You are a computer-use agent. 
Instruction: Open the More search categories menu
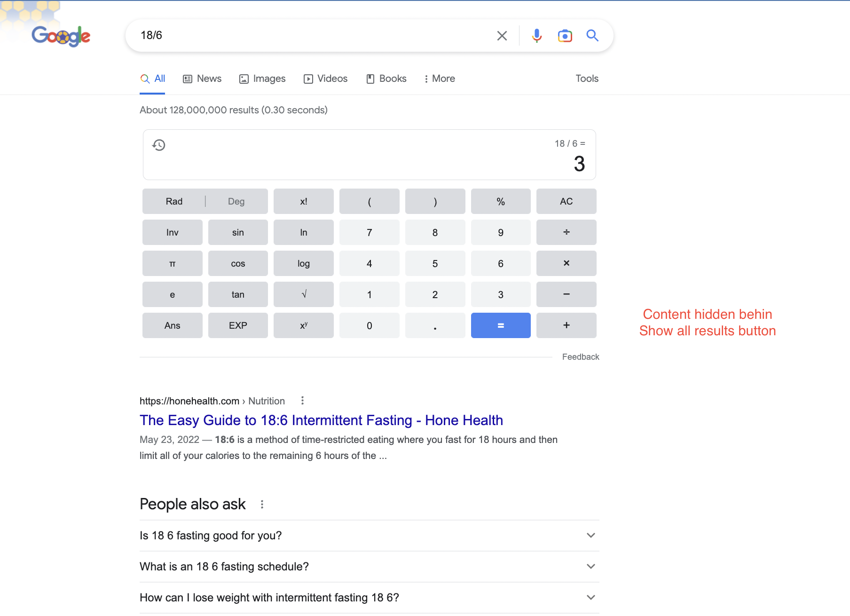point(439,79)
